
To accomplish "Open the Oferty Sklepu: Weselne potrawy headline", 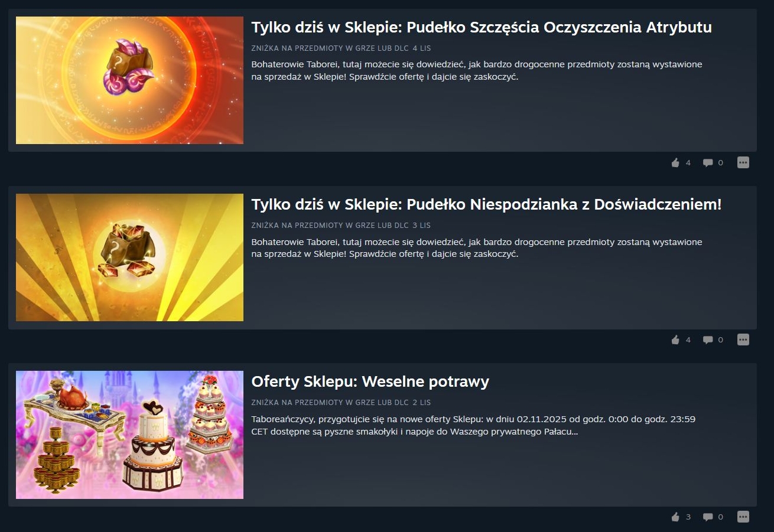I will pyautogui.click(x=370, y=382).
